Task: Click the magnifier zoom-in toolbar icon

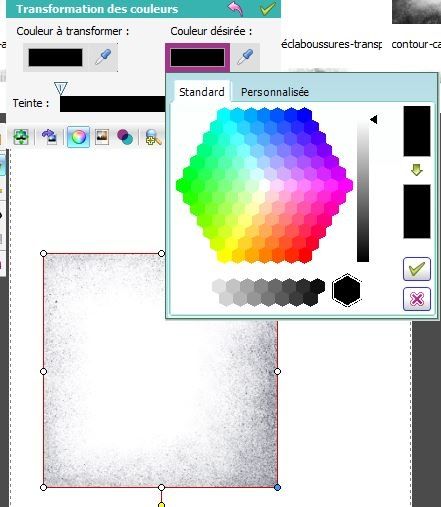Action: coord(153,137)
